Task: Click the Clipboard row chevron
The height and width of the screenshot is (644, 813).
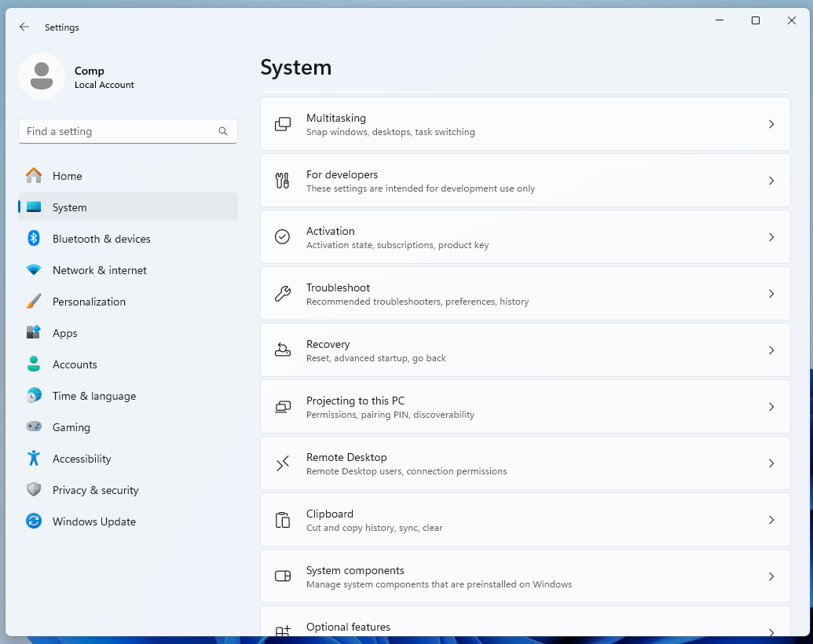Action: point(771,520)
